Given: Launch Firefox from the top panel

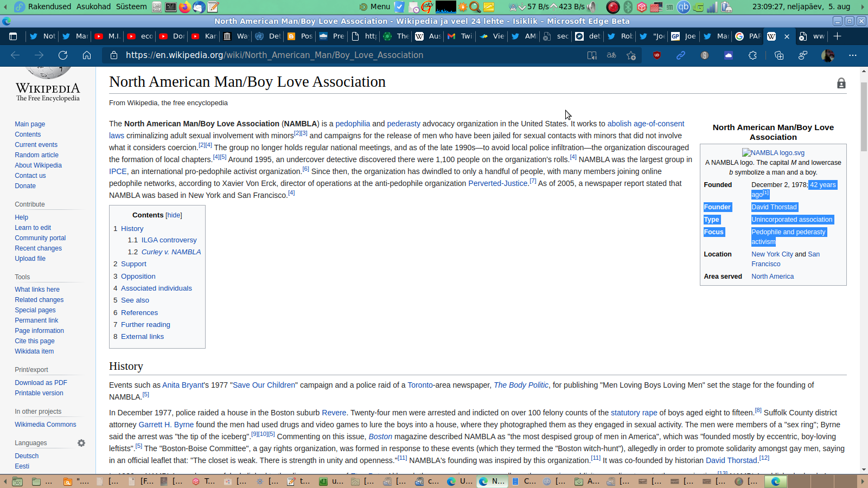Looking at the screenshot, I should [x=185, y=7].
